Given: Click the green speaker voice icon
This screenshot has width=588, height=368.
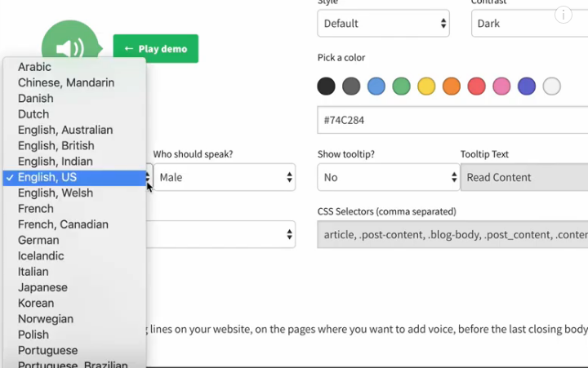Looking at the screenshot, I should pyautogui.click(x=71, y=42).
